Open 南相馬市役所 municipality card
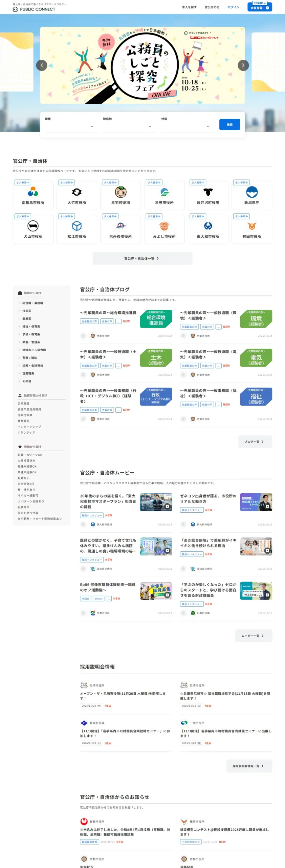The height and width of the screenshot is (868, 285). click(x=33, y=196)
